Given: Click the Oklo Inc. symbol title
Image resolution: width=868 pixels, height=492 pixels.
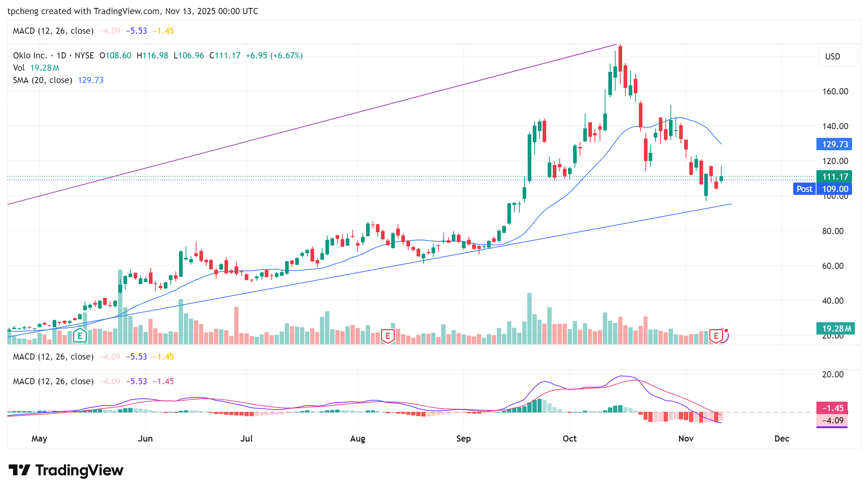Looking at the screenshot, I should tap(30, 56).
